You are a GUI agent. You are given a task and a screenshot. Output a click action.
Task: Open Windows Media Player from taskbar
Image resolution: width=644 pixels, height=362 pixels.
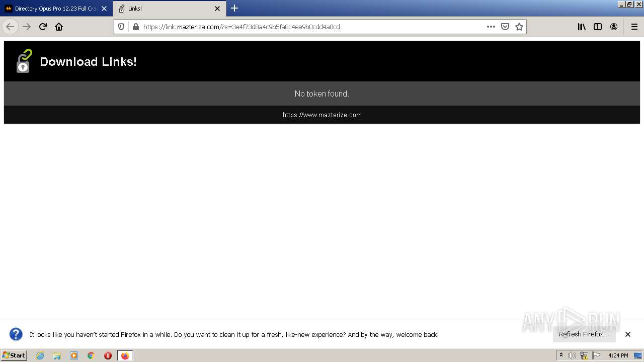(x=74, y=355)
